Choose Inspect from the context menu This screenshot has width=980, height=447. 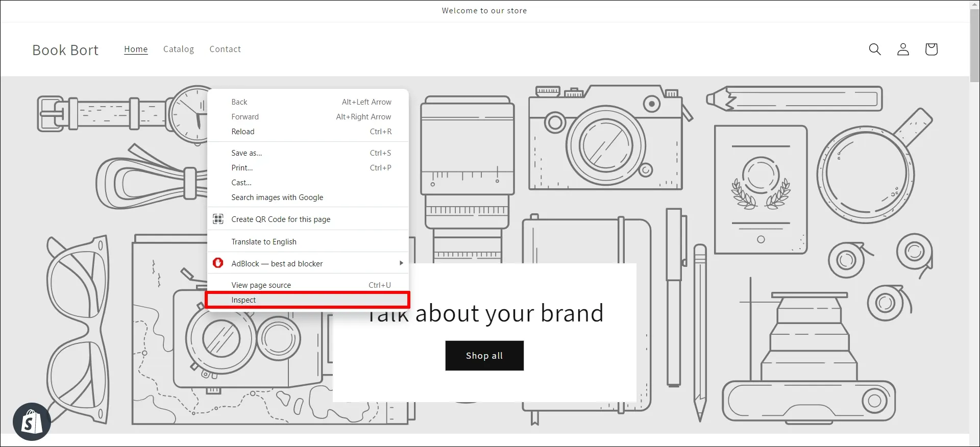[x=308, y=300]
